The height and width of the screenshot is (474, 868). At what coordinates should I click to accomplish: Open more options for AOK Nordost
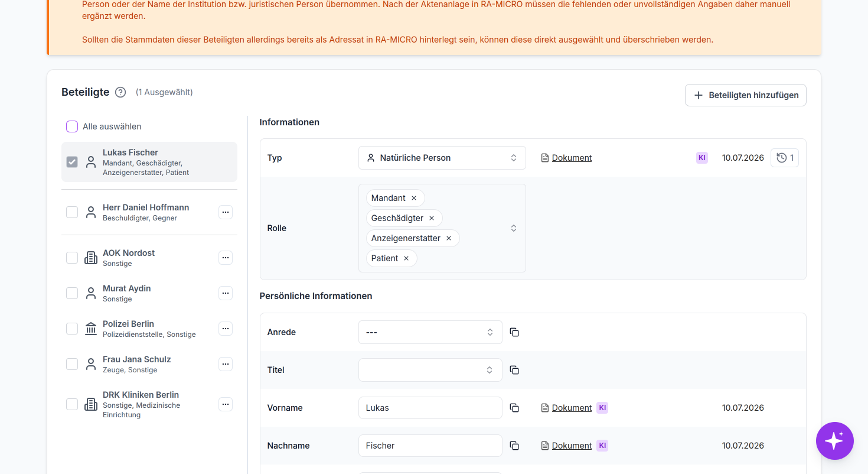click(226, 258)
